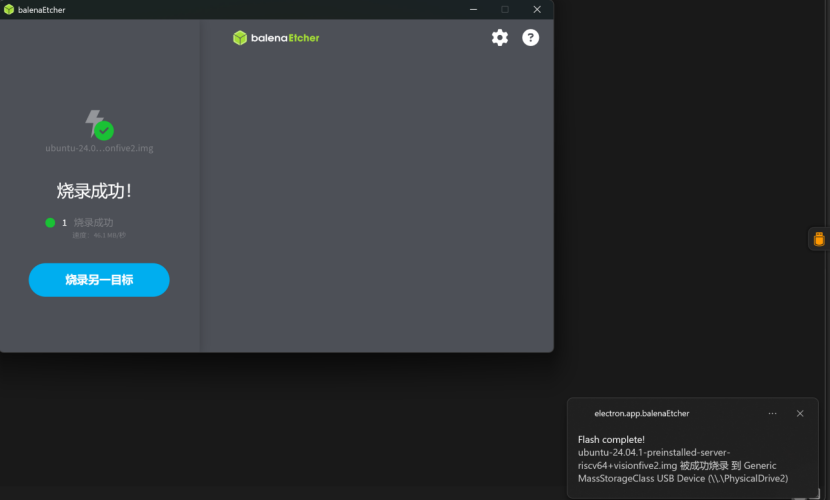Open balenaEtcher settings via gear icon
The height and width of the screenshot is (500, 830).
(499, 38)
